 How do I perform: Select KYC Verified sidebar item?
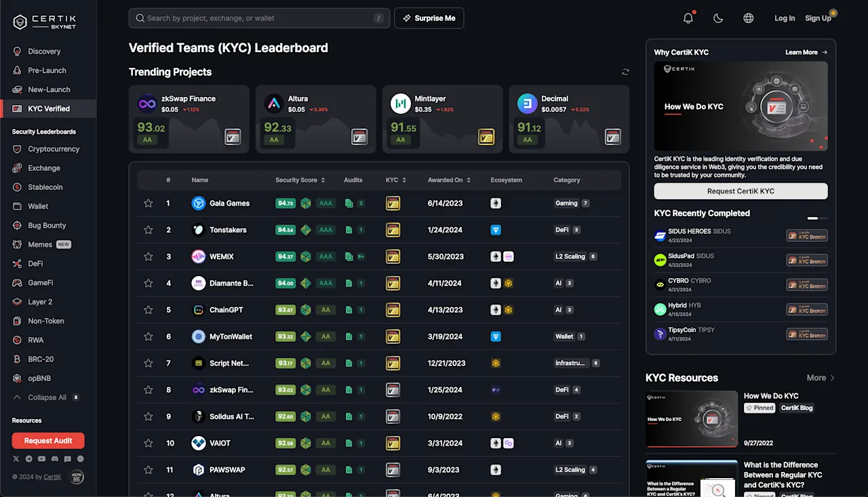[48, 108]
